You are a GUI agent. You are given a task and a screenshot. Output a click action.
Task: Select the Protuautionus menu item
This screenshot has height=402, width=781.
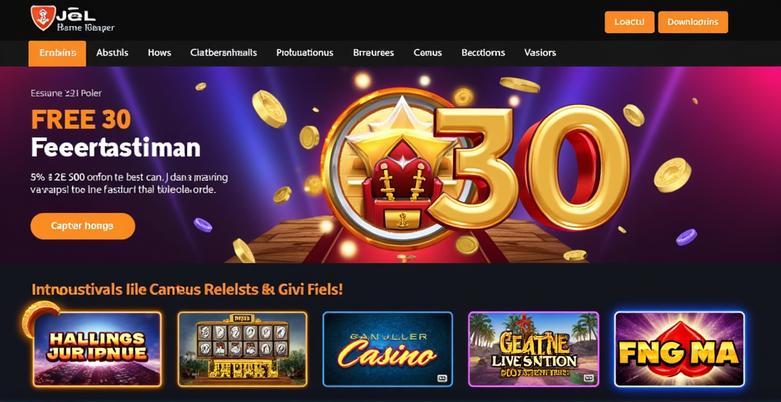tap(305, 53)
